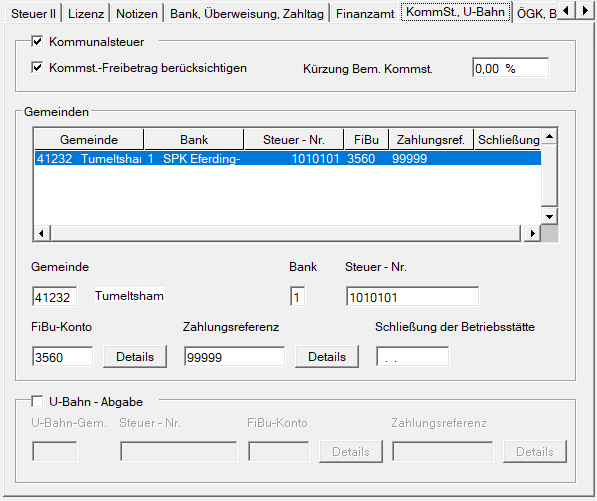The width and height of the screenshot is (597, 501).
Task: Click the Schließung der Betriebsstätte date field
Action: coord(412,357)
